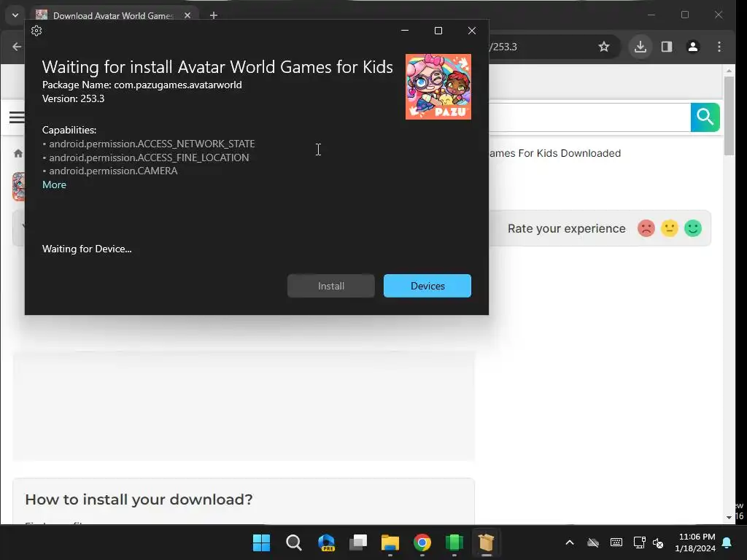Open the website hamburger menu
Screen dimensions: 747x560
(x=17, y=117)
